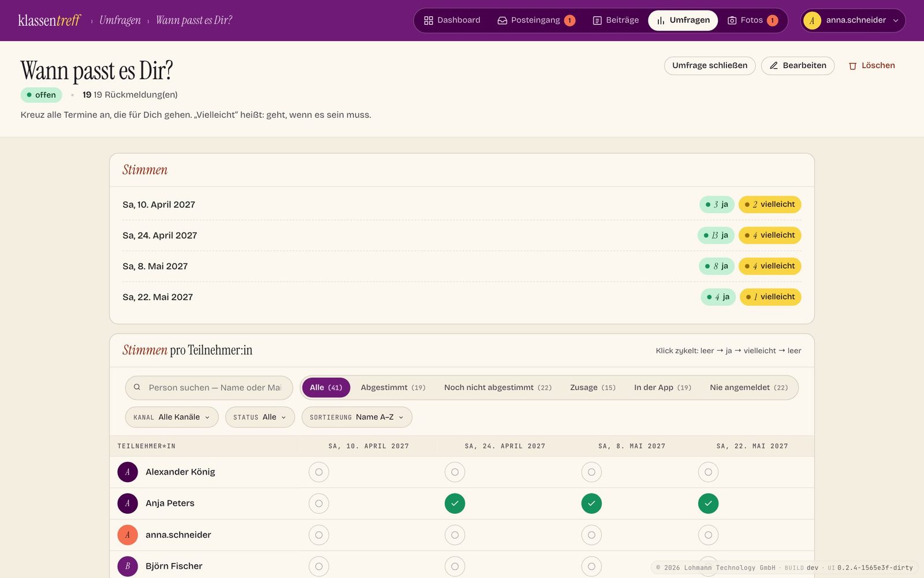Click the klassentreff logo
The image size is (924, 578).
tap(50, 20)
